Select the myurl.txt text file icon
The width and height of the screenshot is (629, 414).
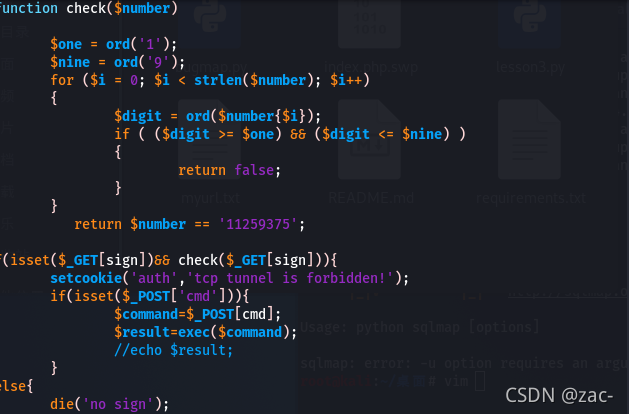point(209,139)
